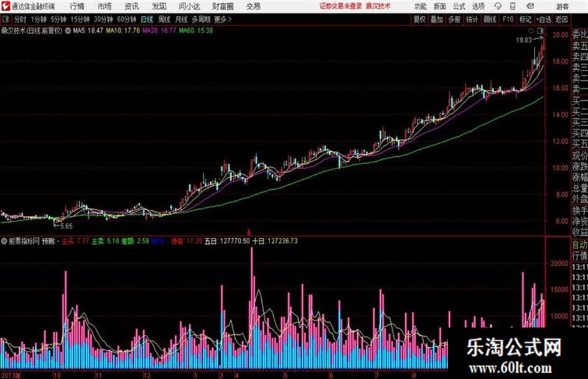Open the 财富圈 menu
The image size is (588, 379).
pos(223,6)
